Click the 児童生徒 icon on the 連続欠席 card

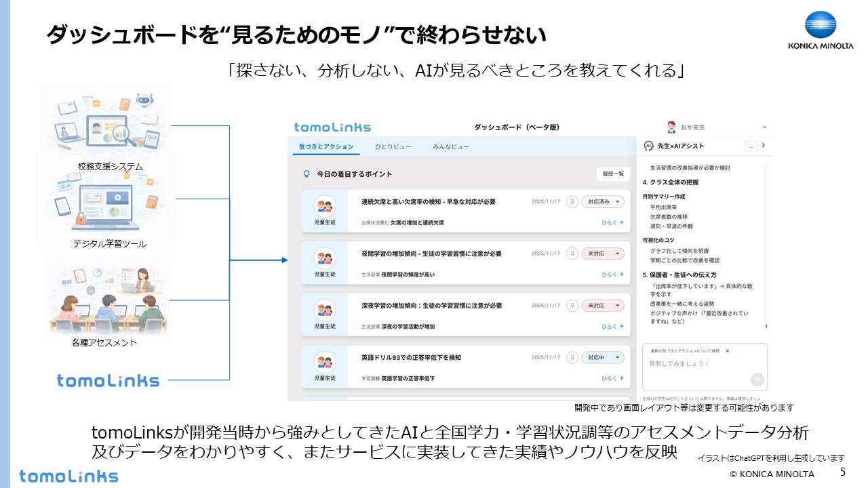tap(325, 207)
